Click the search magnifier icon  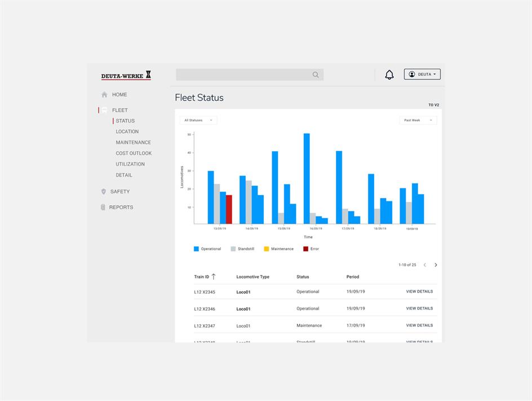[x=316, y=74]
